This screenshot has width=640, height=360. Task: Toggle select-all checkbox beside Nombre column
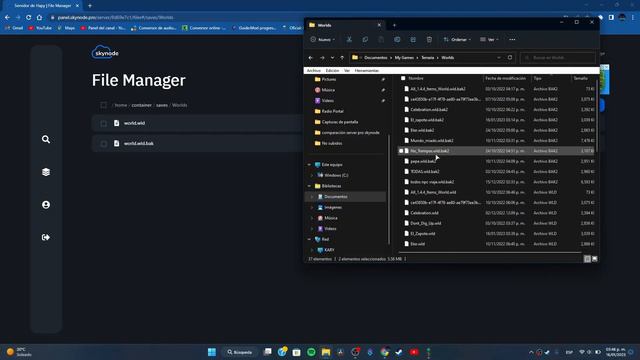click(x=403, y=78)
